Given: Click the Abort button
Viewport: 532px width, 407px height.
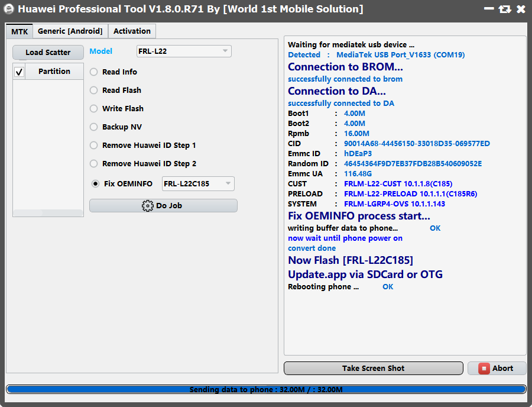Looking at the screenshot, I should pos(497,369).
